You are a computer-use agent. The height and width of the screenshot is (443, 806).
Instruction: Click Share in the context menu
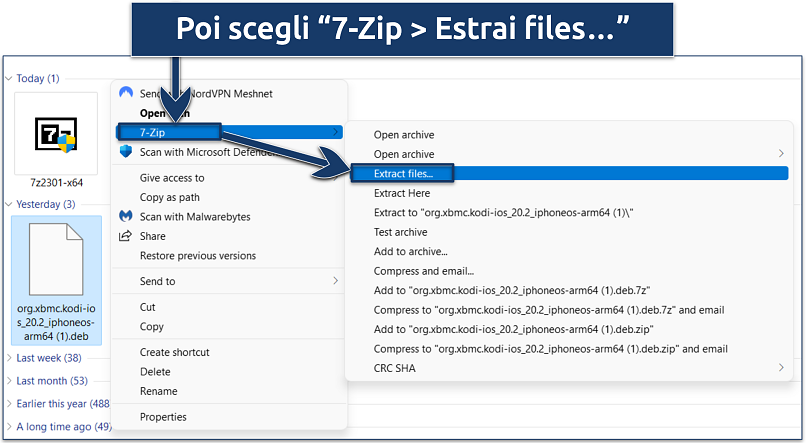pyautogui.click(x=153, y=236)
